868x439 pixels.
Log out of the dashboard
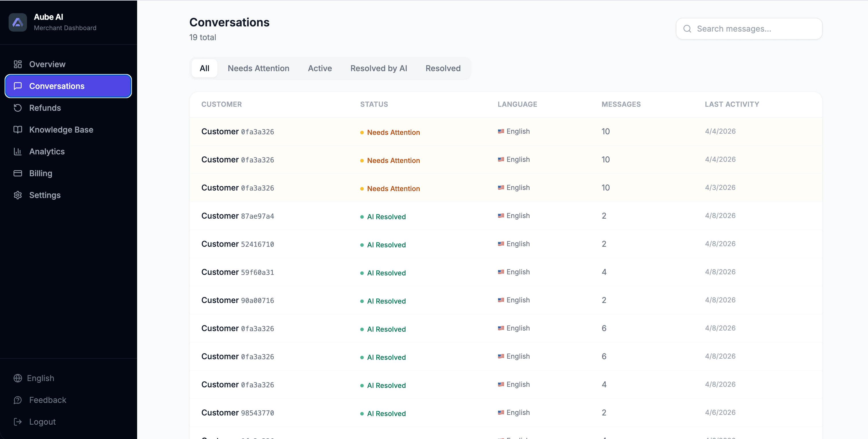point(68,422)
